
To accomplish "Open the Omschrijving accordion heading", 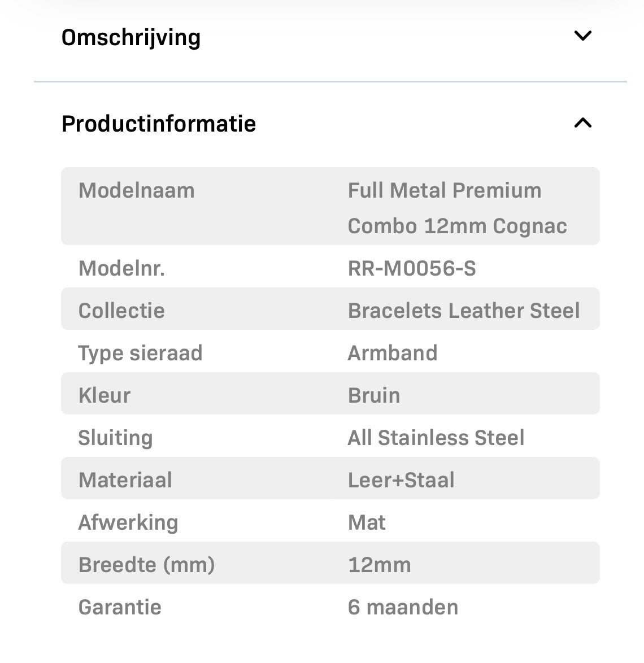I will coord(131,38).
